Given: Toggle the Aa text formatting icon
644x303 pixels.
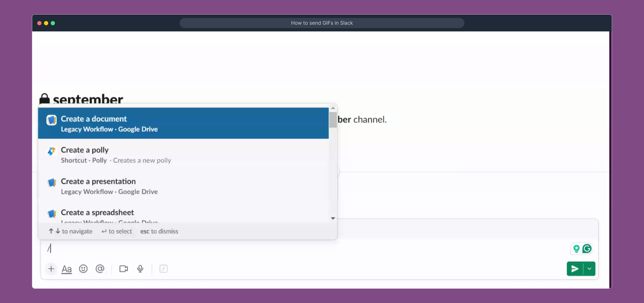Looking at the screenshot, I should tap(67, 269).
